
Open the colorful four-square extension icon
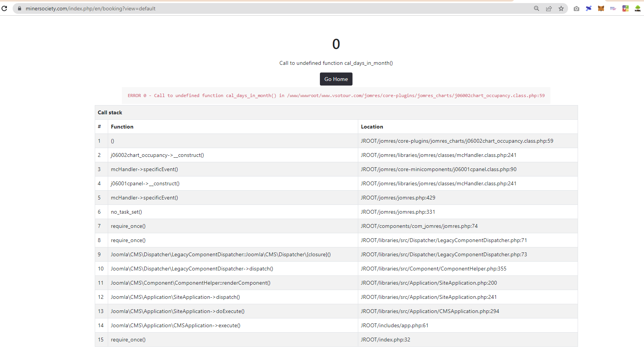(x=626, y=8)
